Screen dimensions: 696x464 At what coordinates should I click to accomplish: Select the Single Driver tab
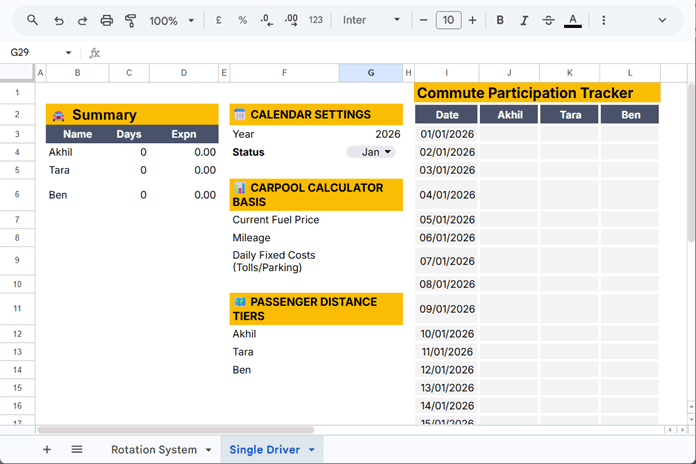[265, 450]
